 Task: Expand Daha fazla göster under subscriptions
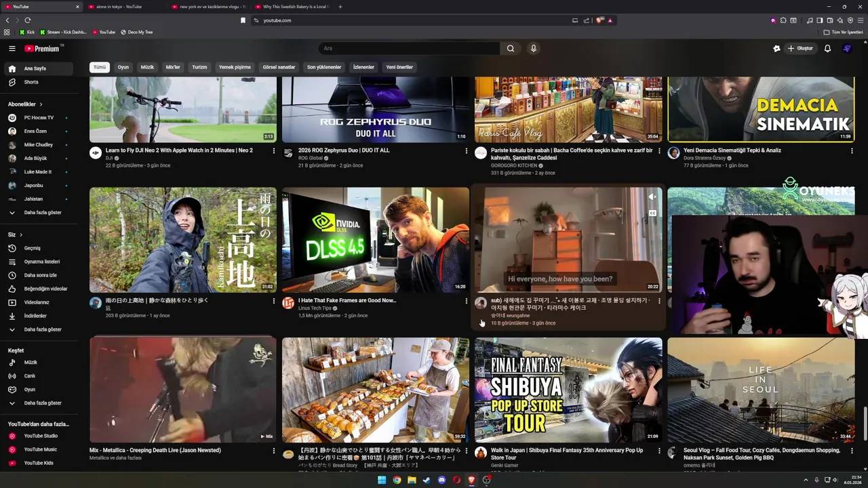(x=39, y=213)
